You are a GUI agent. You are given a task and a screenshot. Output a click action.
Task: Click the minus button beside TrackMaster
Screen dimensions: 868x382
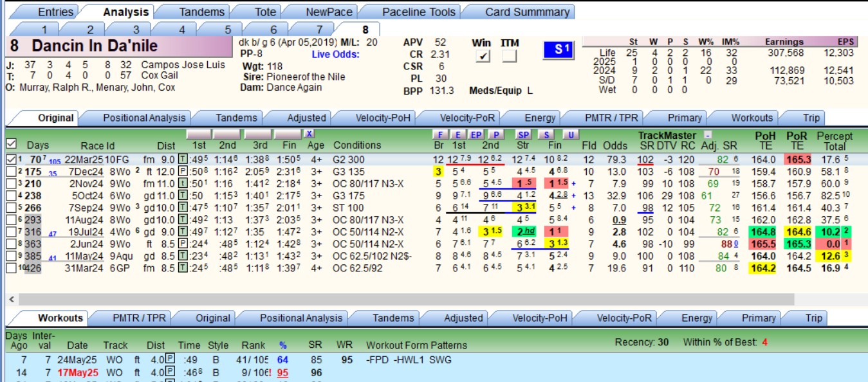point(707,135)
